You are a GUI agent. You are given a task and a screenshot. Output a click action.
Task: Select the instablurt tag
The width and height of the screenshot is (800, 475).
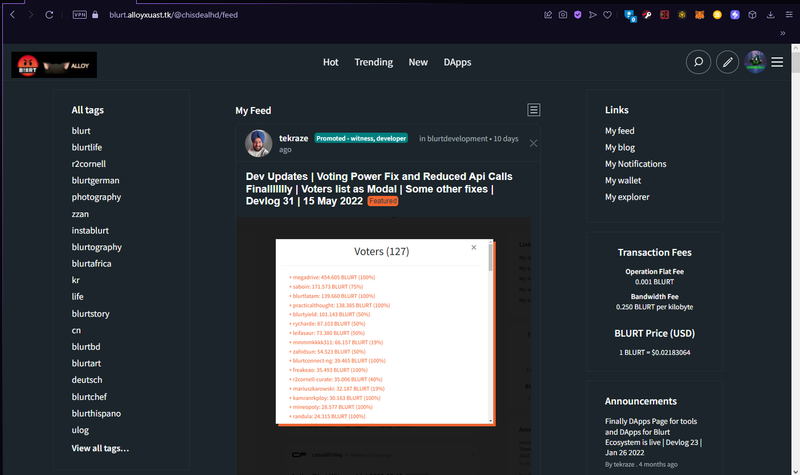click(90, 230)
